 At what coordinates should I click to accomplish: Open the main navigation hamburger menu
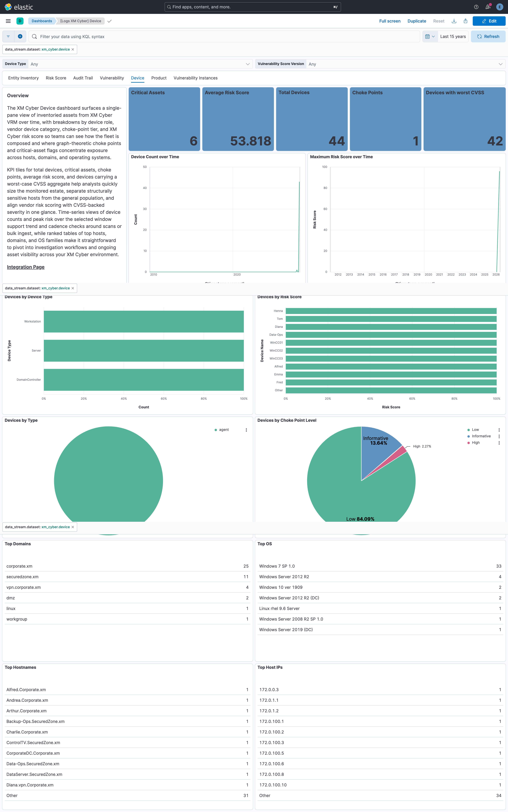tap(8, 21)
